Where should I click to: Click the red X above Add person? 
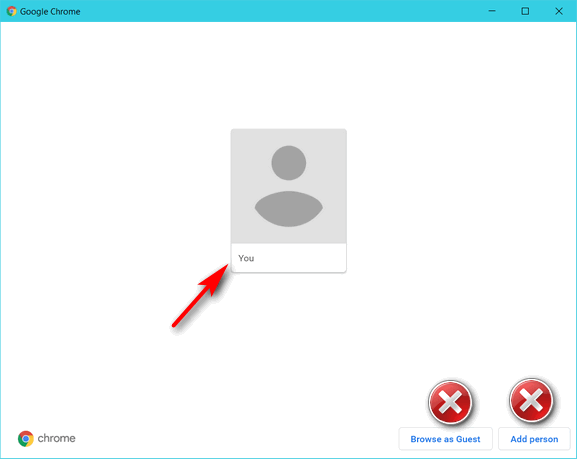pyautogui.click(x=531, y=400)
